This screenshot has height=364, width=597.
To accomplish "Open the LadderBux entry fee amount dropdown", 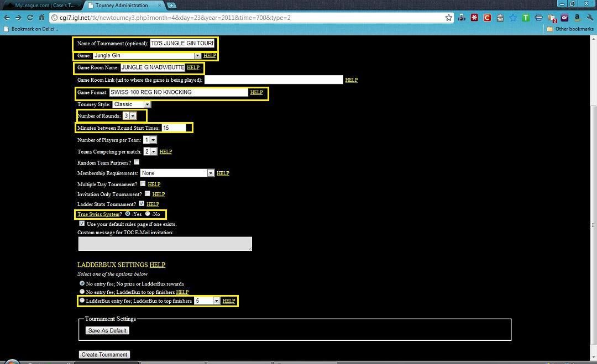I will (x=207, y=300).
